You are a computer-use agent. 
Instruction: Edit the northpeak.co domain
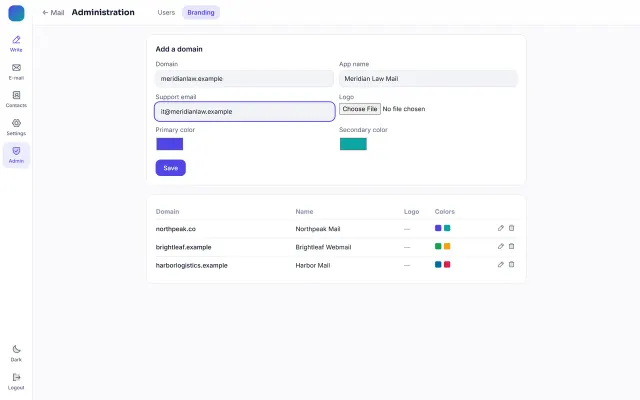pyautogui.click(x=501, y=228)
